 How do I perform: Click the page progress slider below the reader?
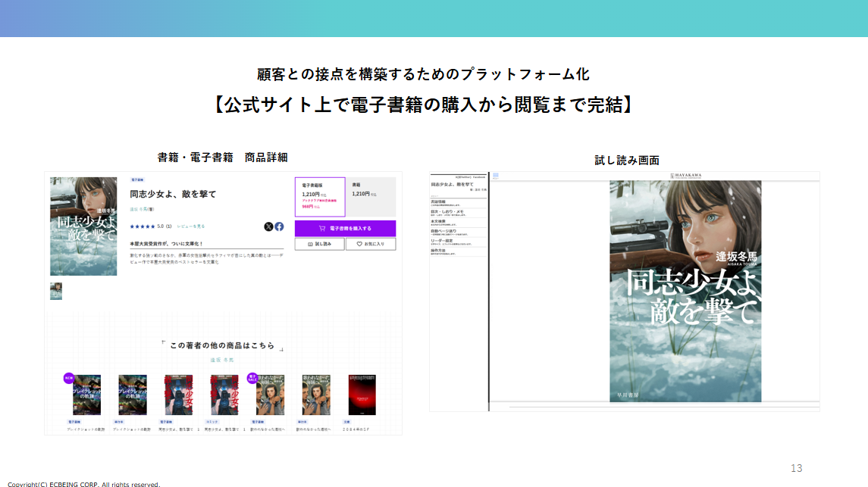663,407
